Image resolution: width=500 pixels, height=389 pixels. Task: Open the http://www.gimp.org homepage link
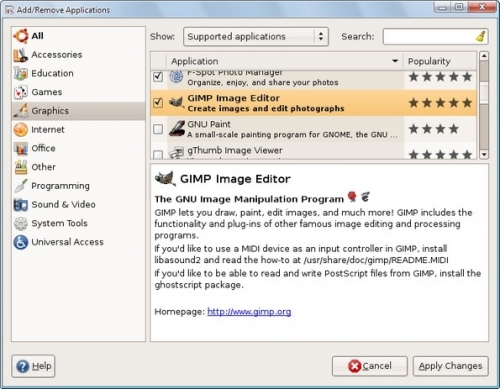(249, 312)
